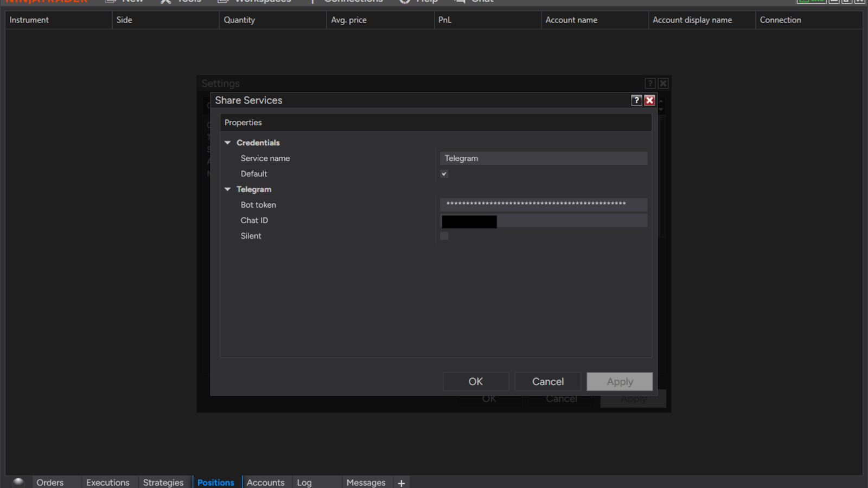Screen dimensions: 868x488
Task: Confirm Share Services with OK
Action: pos(476,382)
